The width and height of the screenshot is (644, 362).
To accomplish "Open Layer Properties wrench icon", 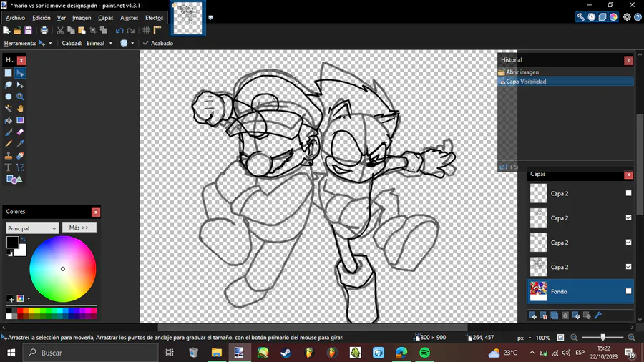I will pyautogui.click(x=598, y=315).
